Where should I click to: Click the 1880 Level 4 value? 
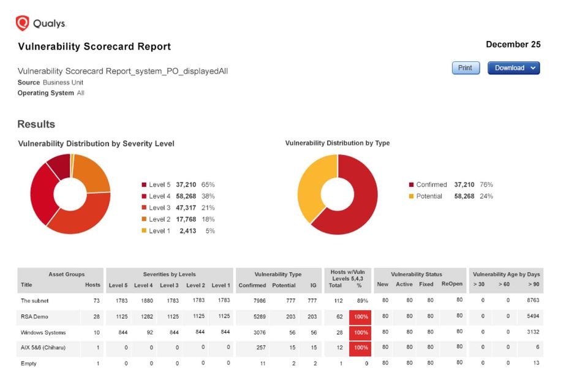(x=146, y=301)
